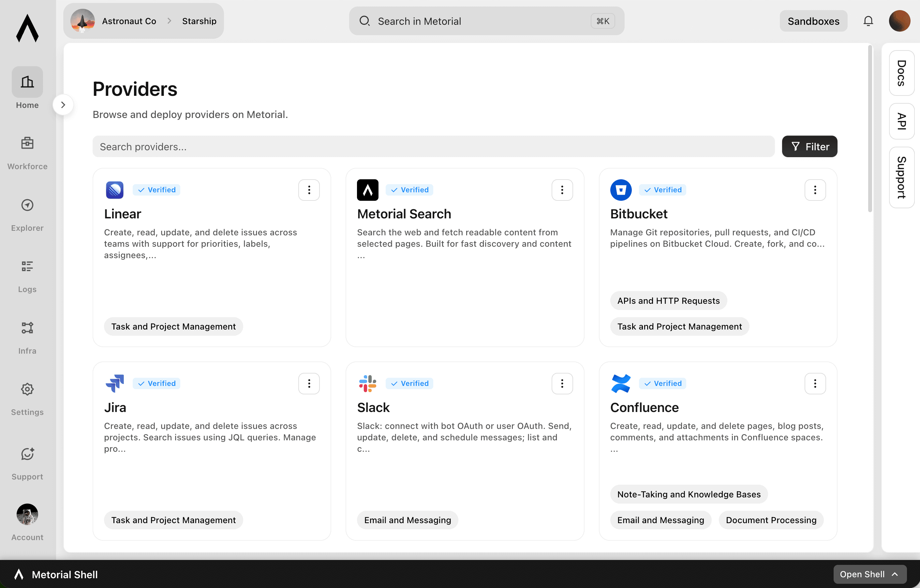This screenshot has width=920, height=588.
Task: Click the Metorial logo in the sidebar
Action: coord(27,28)
